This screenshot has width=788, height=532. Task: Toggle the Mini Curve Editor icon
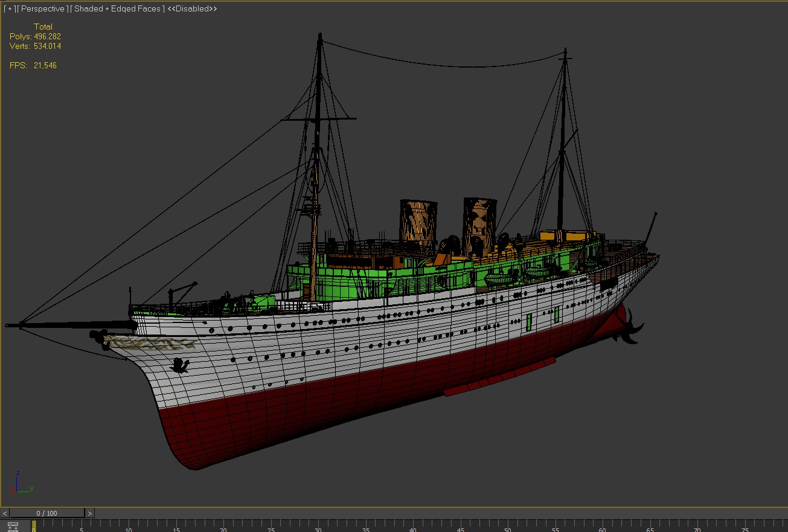pyautogui.click(x=13, y=527)
